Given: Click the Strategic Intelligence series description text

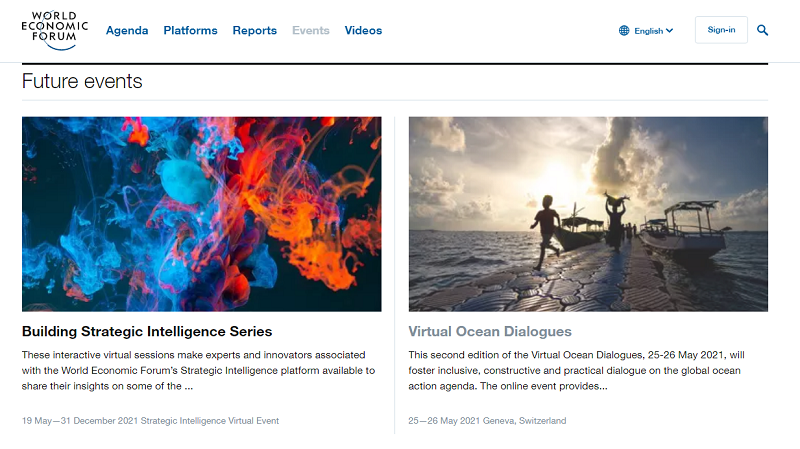Looking at the screenshot, I should [x=198, y=370].
